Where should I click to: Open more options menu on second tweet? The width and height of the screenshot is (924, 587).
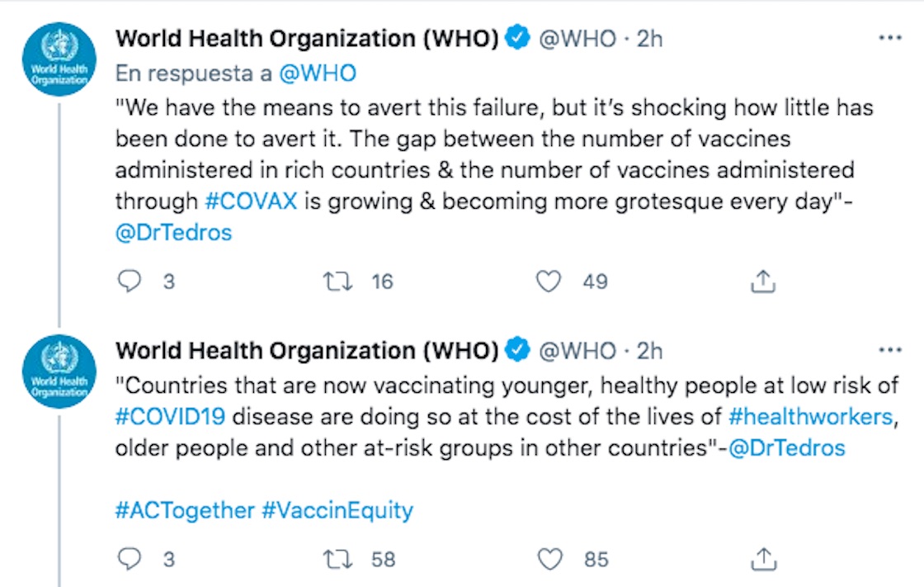[890, 350]
